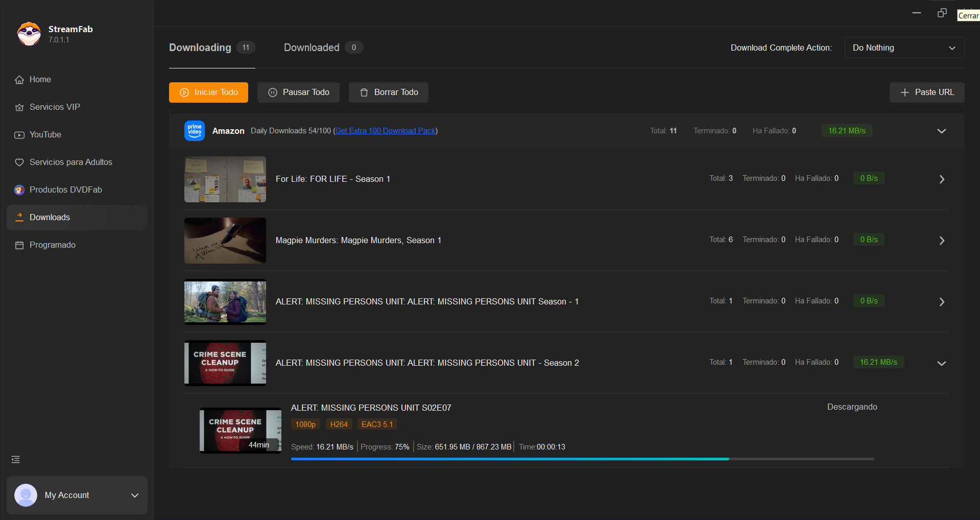Click the Iniciar Todo button
This screenshot has height=520, width=980.
[208, 92]
